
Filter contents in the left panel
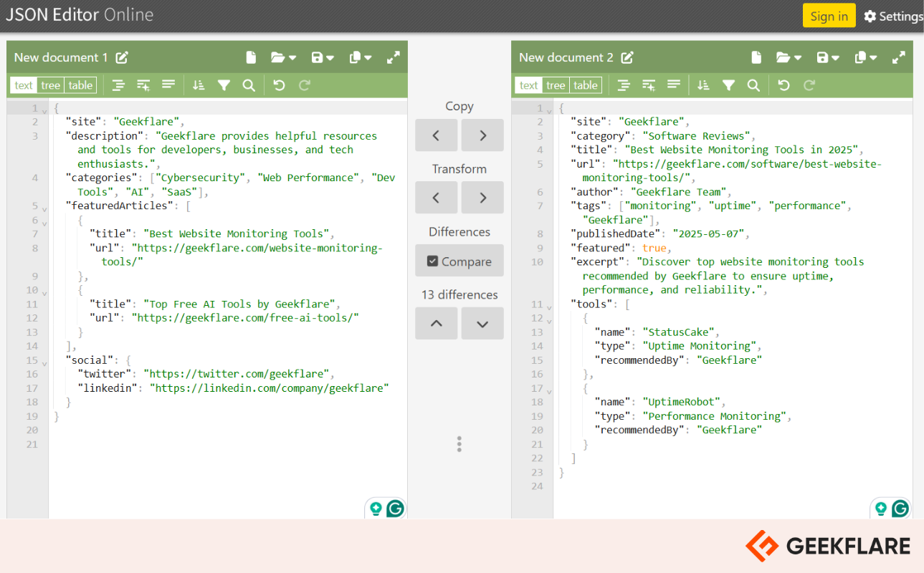click(224, 85)
